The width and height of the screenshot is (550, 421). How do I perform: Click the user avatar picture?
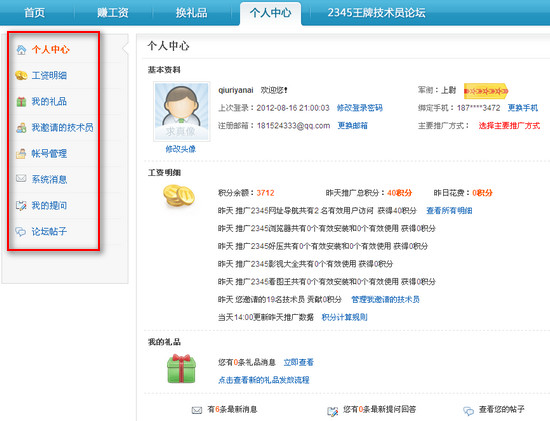coord(182,111)
